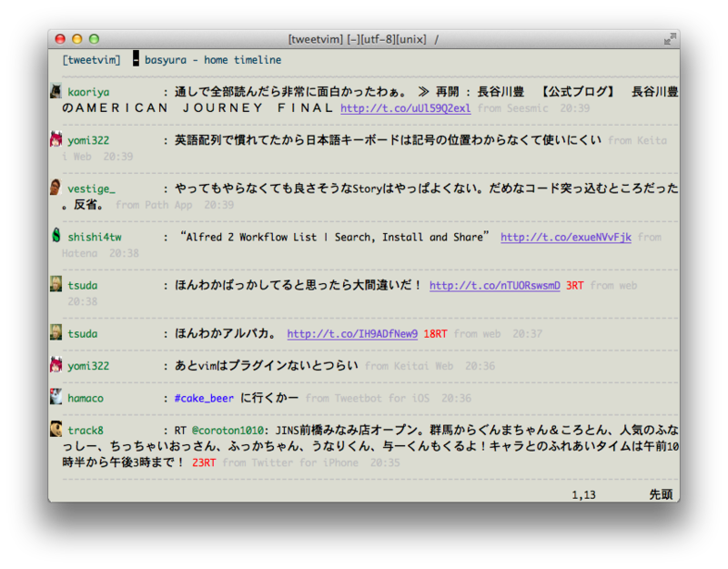This screenshot has width=728, height=569.
Task: Click the track8 username
Action: 86,431
